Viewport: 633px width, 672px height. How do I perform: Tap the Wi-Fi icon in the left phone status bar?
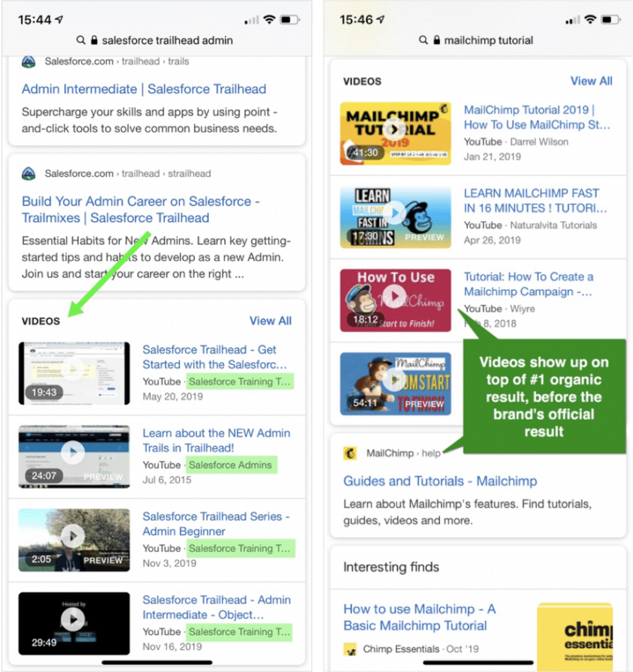[x=269, y=19]
